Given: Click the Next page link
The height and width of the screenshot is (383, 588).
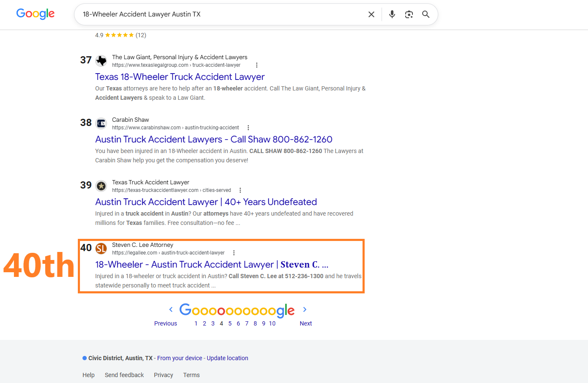Looking at the screenshot, I should [306, 323].
